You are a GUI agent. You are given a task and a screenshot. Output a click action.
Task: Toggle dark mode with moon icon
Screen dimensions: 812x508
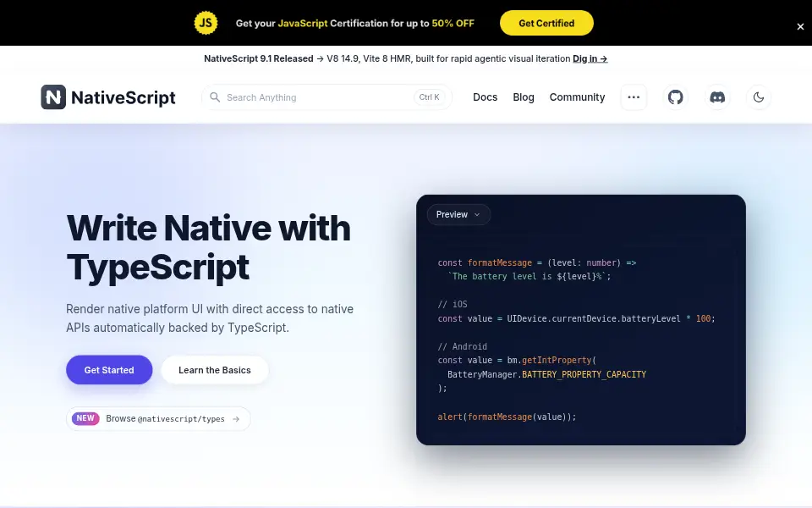[759, 97]
